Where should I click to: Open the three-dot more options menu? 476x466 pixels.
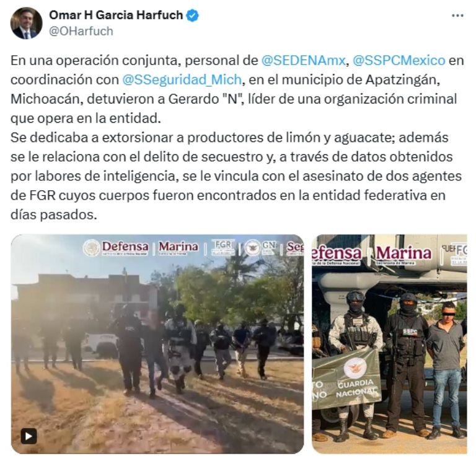coord(457,15)
